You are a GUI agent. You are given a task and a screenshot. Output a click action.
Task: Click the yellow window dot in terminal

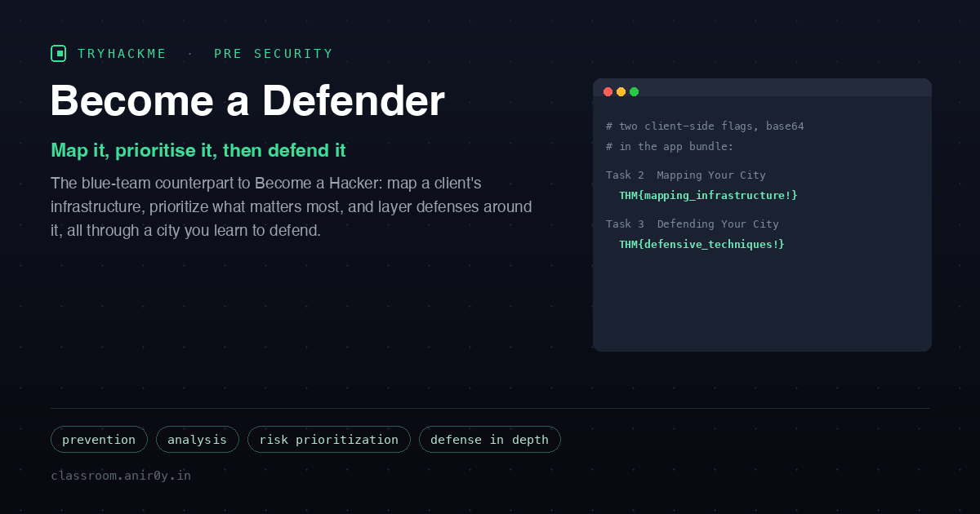click(x=621, y=91)
